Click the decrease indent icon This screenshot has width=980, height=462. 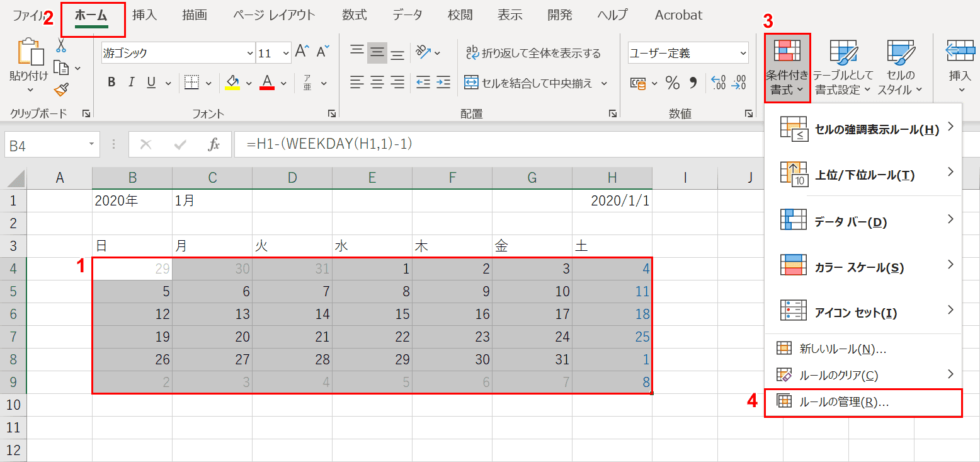click(423, 83)
